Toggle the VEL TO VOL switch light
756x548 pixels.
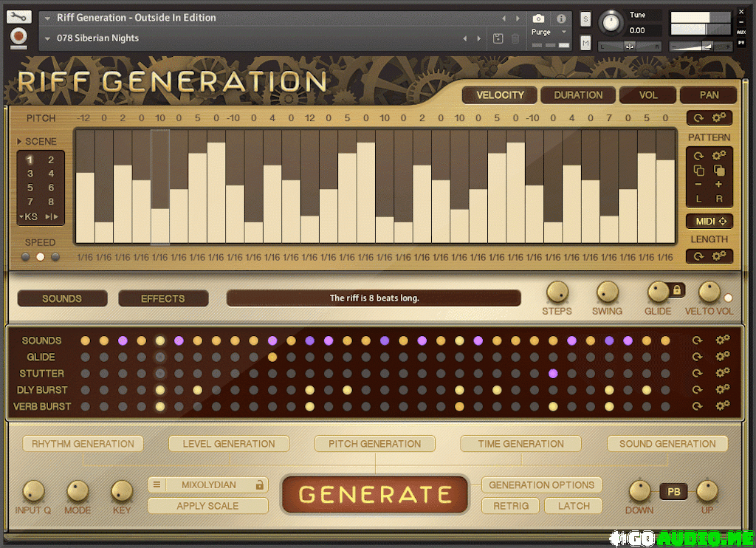(x=728, y=298)
